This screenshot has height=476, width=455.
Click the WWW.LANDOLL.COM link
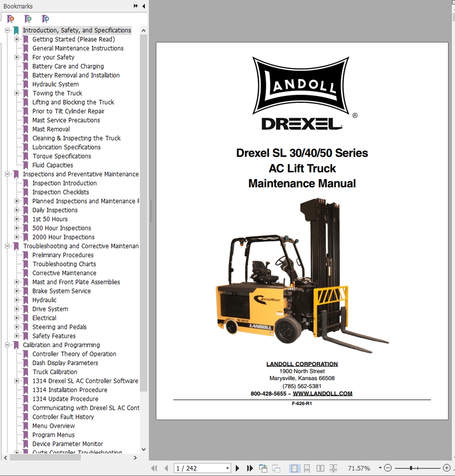coord(322,394)
